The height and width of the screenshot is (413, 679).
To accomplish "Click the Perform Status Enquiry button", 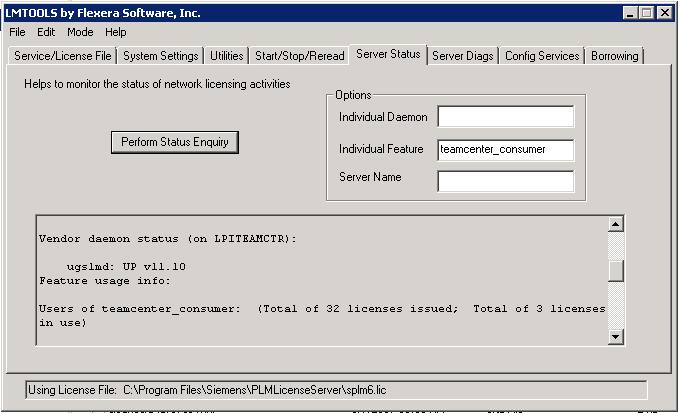I will [x=175, y=142].
